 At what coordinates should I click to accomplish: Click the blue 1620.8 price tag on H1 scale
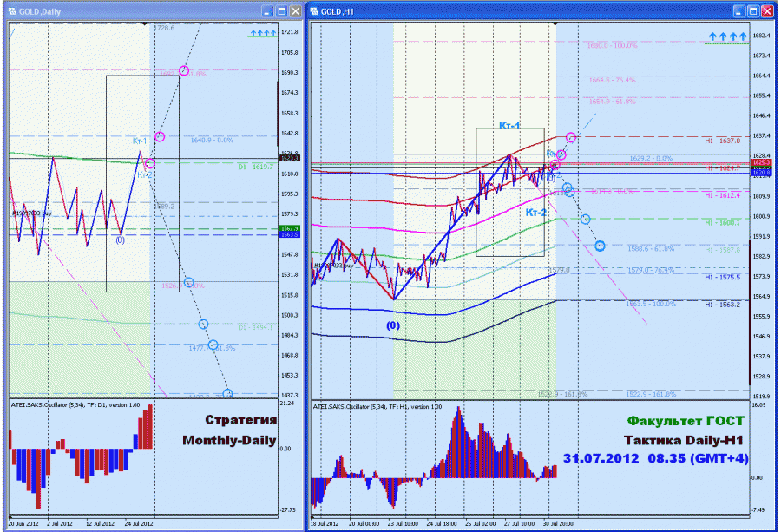(x=761, y=173)
